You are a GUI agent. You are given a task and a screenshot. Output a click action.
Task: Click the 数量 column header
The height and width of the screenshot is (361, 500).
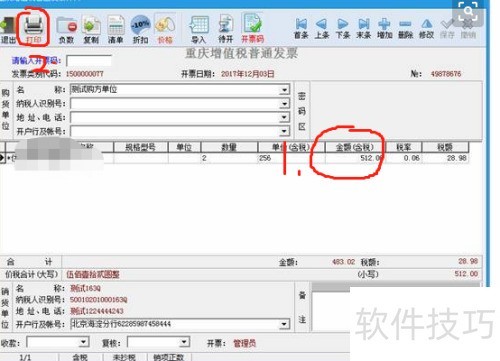[229, 147]
